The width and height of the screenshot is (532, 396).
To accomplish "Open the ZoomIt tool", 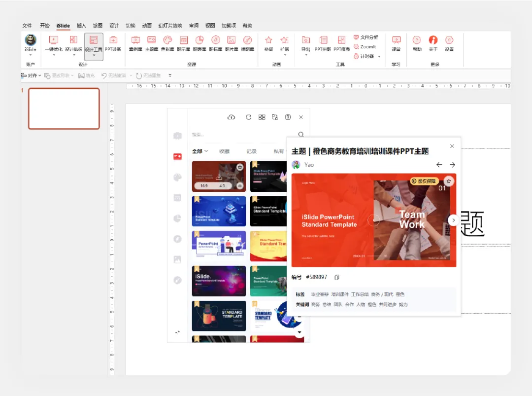I will click(x=366, y=46).
